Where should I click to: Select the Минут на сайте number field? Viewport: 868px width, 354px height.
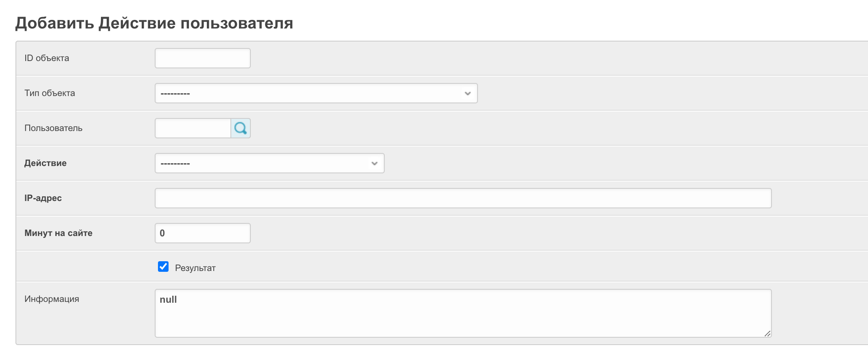[202, 233]
